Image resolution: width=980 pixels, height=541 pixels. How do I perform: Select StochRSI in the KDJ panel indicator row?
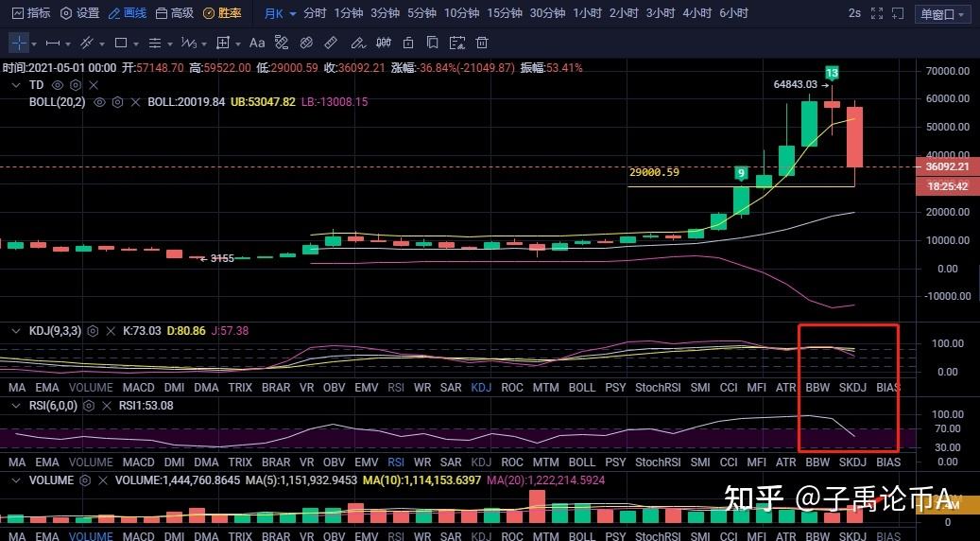pyautogui.click(x=658, y=388)
